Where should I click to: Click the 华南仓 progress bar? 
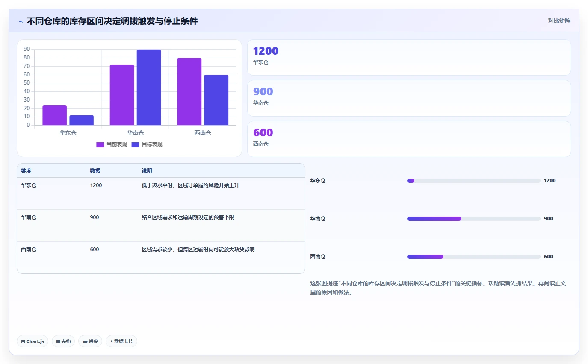tap(474, 219)
